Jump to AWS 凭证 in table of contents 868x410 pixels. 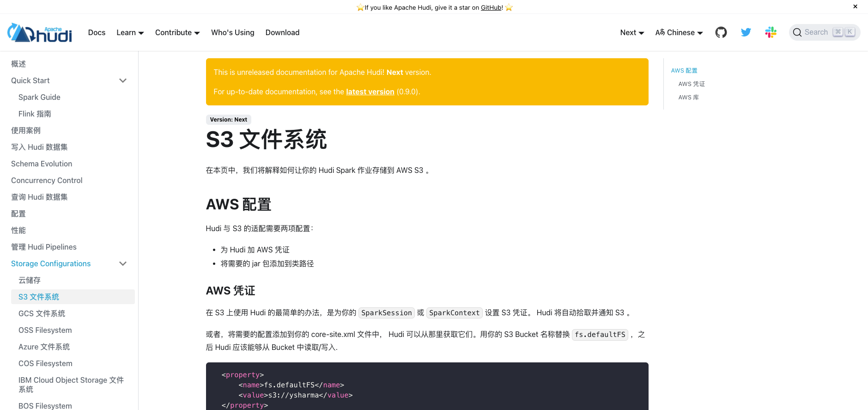(x=692, y=84)
